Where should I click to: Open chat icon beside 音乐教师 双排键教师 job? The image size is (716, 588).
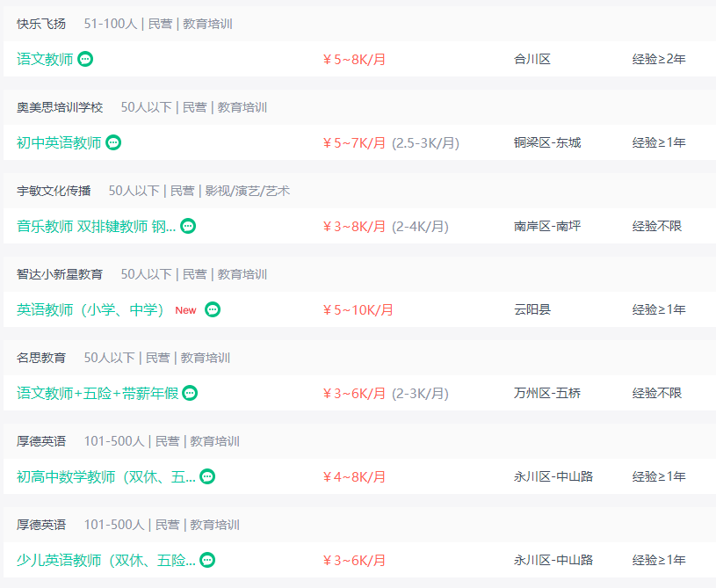(188, 226)
